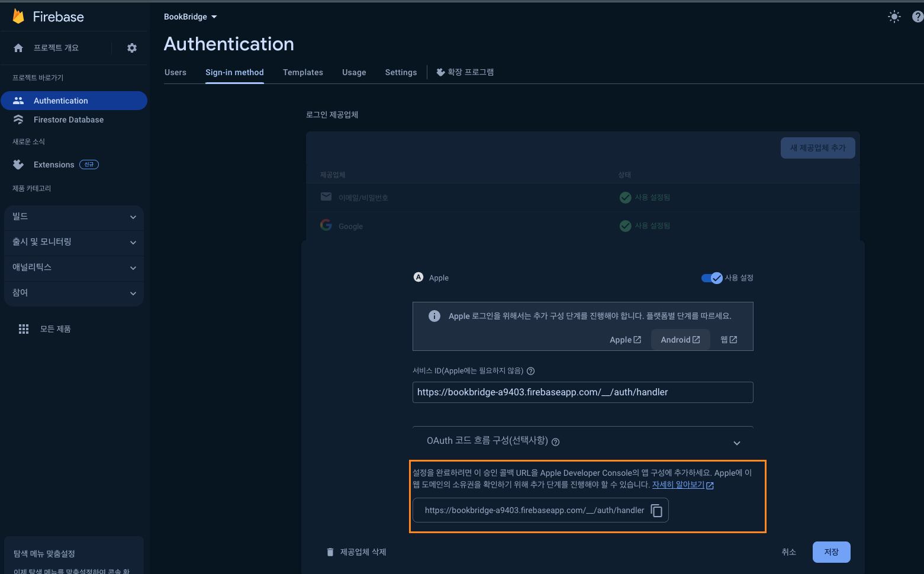Viewport: 924px width, 574px height.
Task: Select the 이메일/비밀번호 provider row
Action: [x=583, y=197]
